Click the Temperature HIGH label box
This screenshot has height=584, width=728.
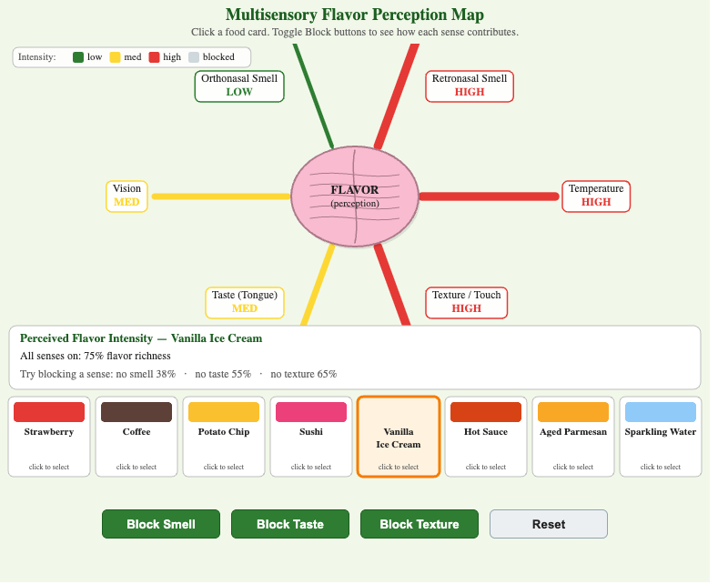[x=596, y=196]
